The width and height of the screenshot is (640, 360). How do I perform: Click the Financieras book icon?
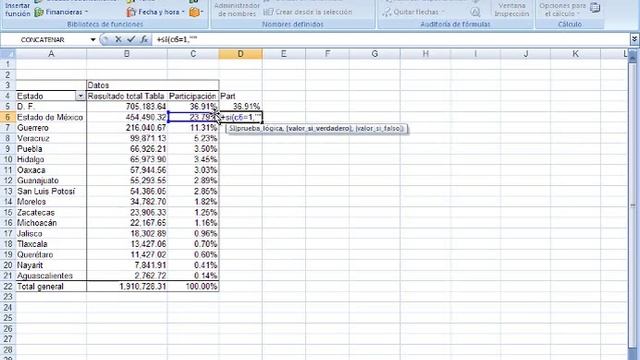39,12
